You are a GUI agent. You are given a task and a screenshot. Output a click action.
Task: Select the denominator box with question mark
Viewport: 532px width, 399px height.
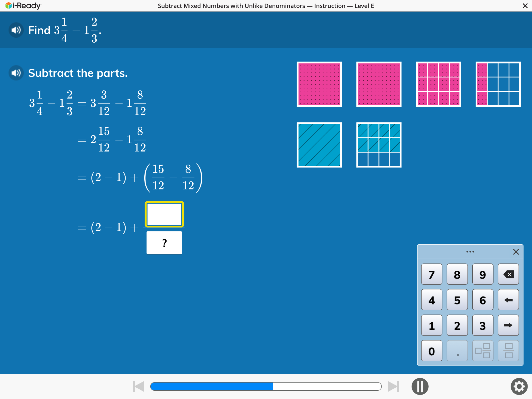[x=164, y=243]
